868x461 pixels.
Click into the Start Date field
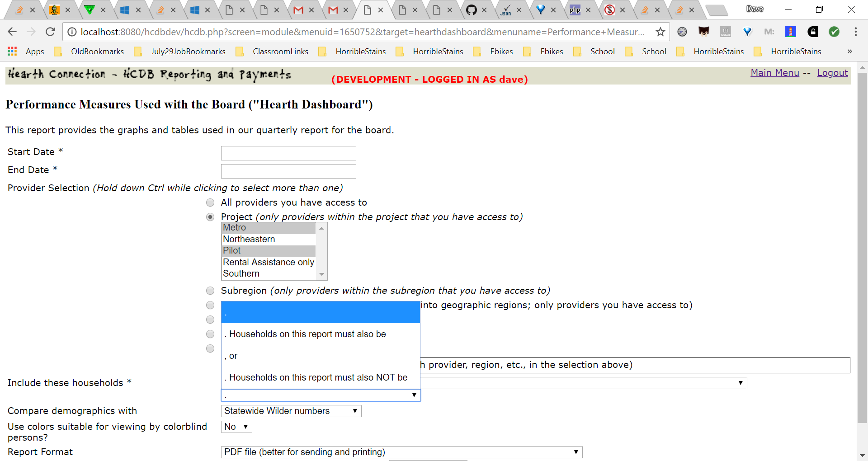pos(288,153)
